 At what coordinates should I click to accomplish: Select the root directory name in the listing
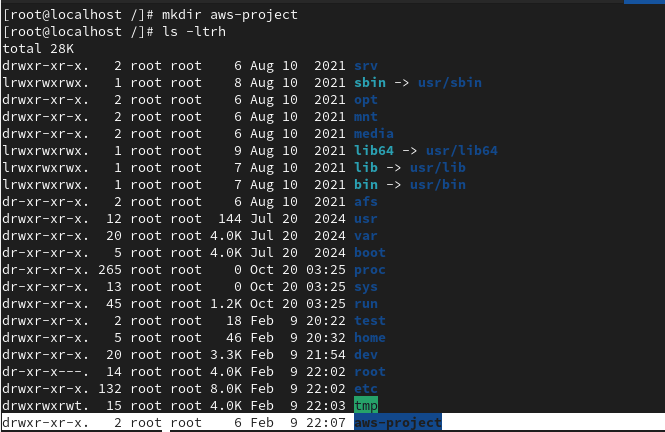(370, 372)
